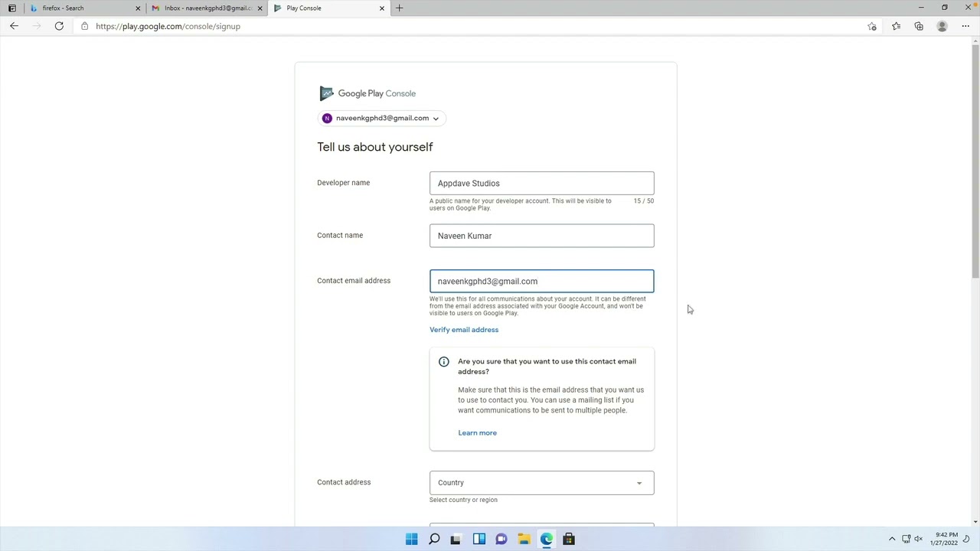The image size is (980, 551).
Task: Click the notification moon icon
Action: (x=967, y=539)
